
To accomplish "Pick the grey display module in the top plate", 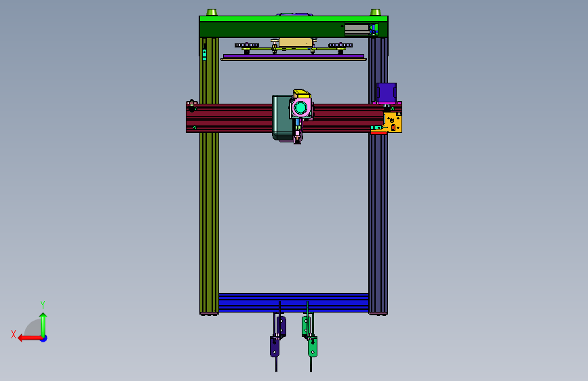I will click(x=357, y=30).
